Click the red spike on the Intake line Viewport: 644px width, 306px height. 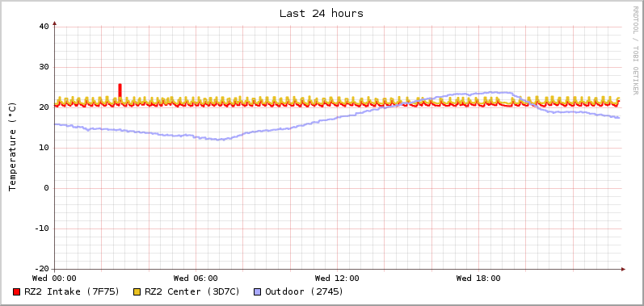[120, 90]
